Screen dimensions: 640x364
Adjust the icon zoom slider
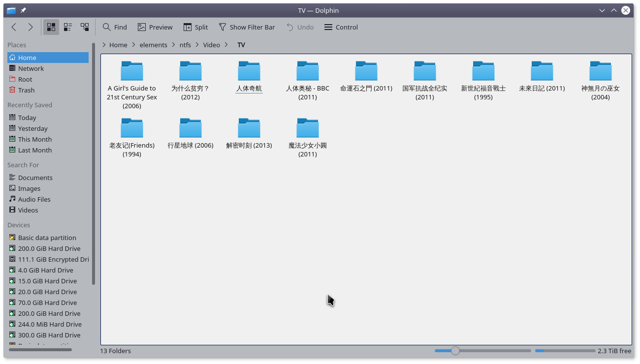[x=455, y=351]
